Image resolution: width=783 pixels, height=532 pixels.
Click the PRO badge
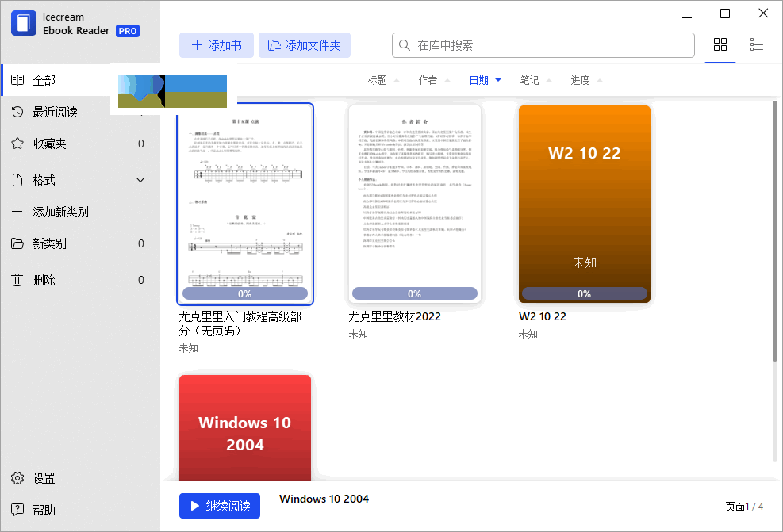coord(128,31)
